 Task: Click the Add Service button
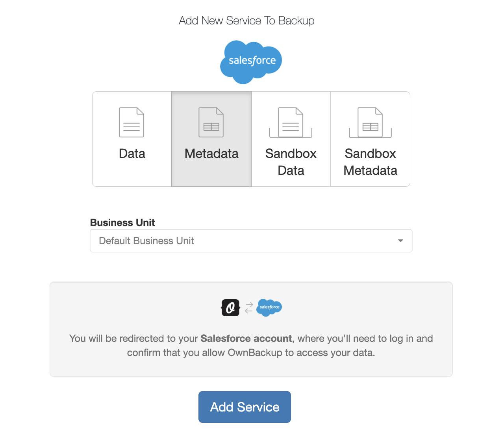click(245, 407)
